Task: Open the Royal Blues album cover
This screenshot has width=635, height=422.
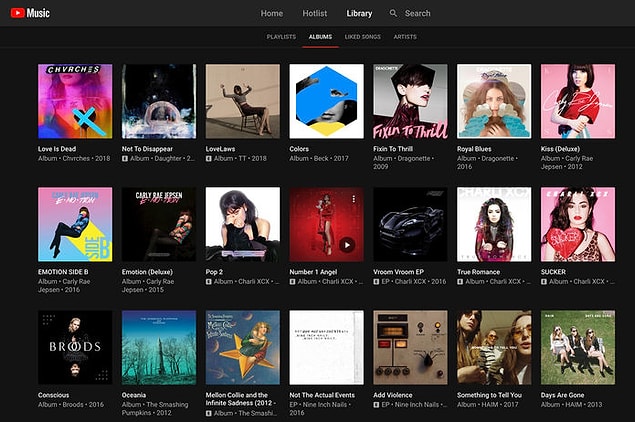Action: pyautogui.click(x=494, y=101)
